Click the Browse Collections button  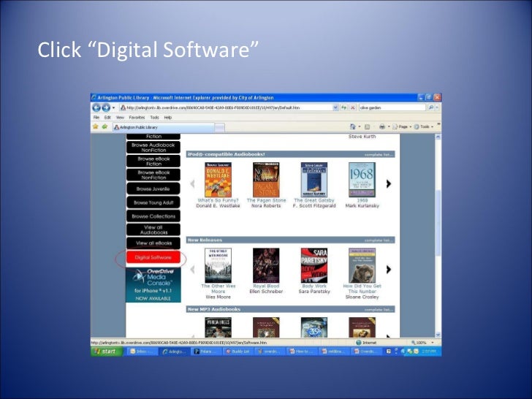pyautogui.click(x=153, y=216)
